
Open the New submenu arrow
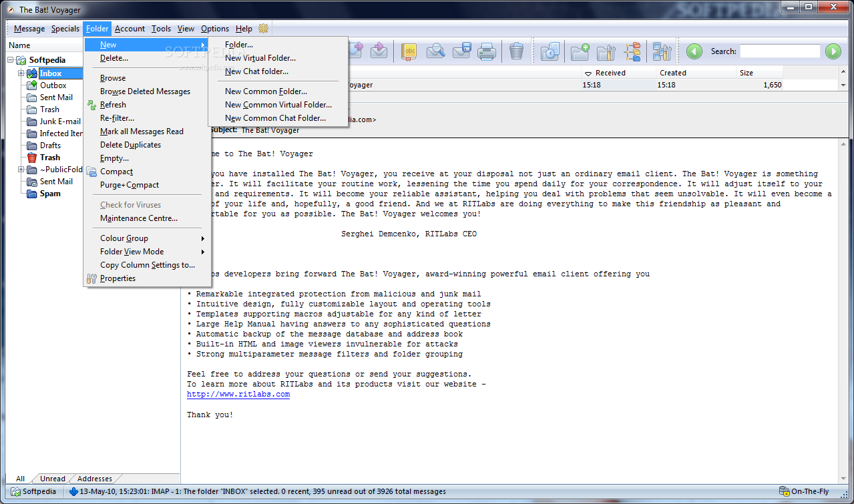pyautogui.click(x=203, y=45)
